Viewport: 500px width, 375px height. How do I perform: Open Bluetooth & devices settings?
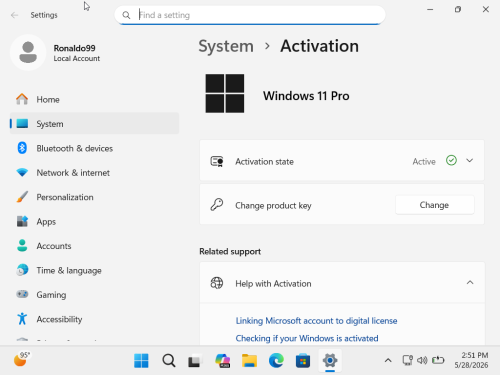94,148
